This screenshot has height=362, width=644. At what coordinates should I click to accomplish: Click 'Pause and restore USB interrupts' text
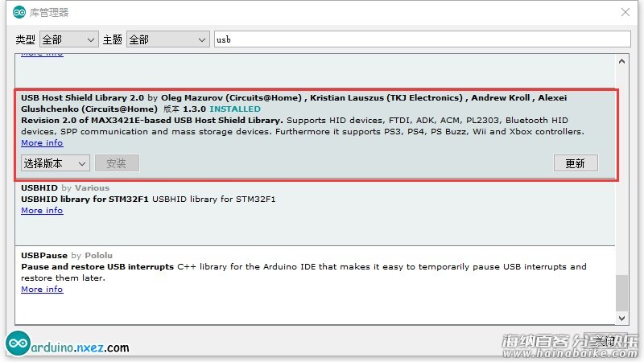click(97, 266)
